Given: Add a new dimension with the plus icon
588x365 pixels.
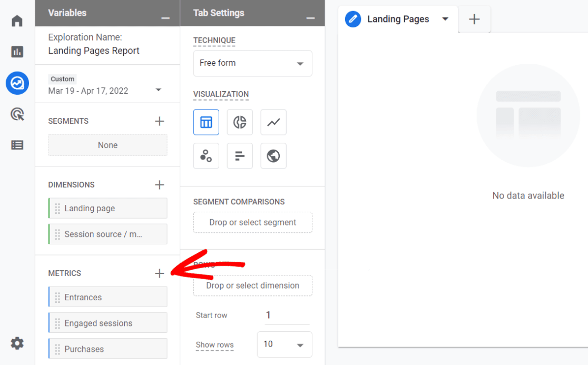Looking at the screenshot, I should click(160, 185).
